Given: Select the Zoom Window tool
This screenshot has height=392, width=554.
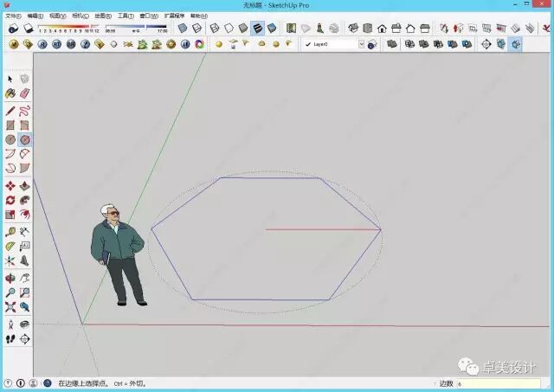Looking at the screenshot, I should point(25,292).
